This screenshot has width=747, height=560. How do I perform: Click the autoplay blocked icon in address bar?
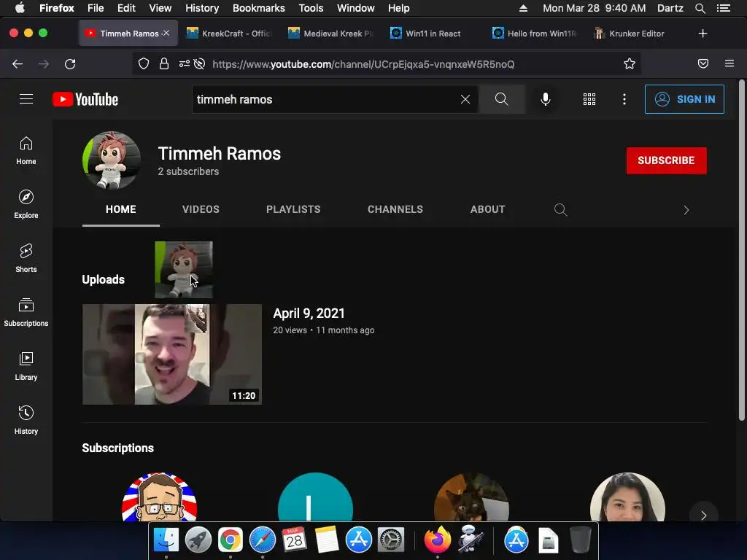[200, 64]
